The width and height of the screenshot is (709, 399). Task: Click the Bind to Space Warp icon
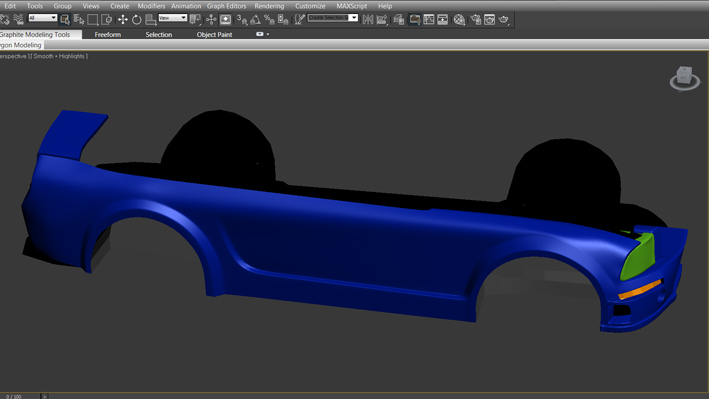[19, 19]
